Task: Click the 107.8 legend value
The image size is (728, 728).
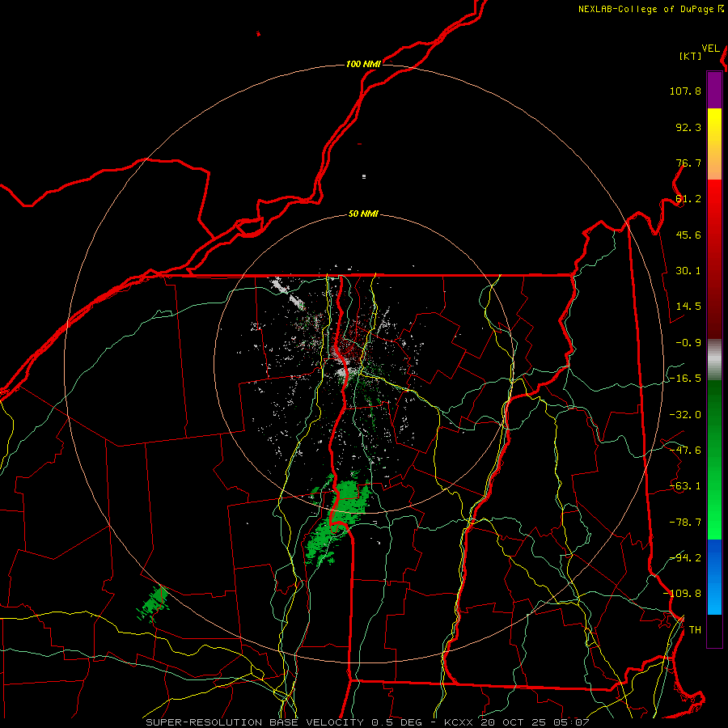Action: (685, 91)
